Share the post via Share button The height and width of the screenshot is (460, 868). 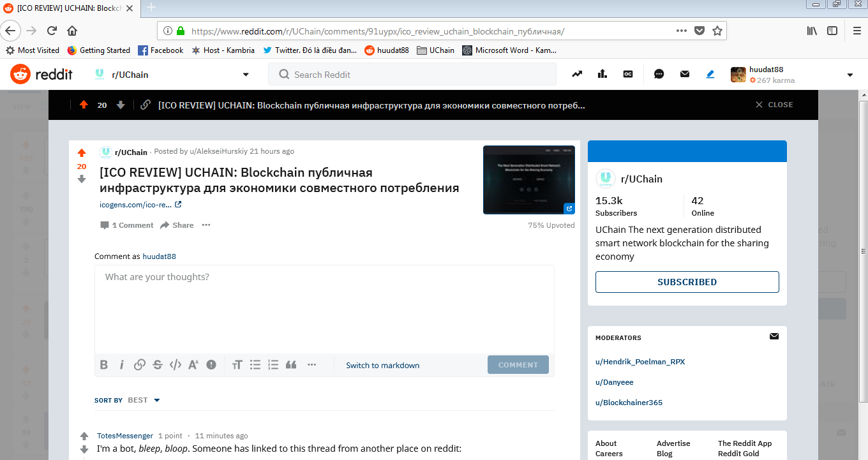pyautogui.click(x=177, y=225)
